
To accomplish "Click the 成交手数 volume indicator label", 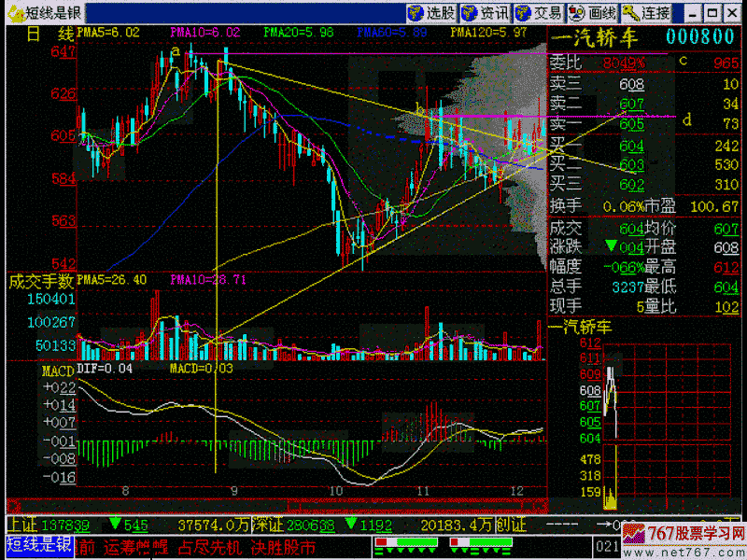I will coord(41,279).
